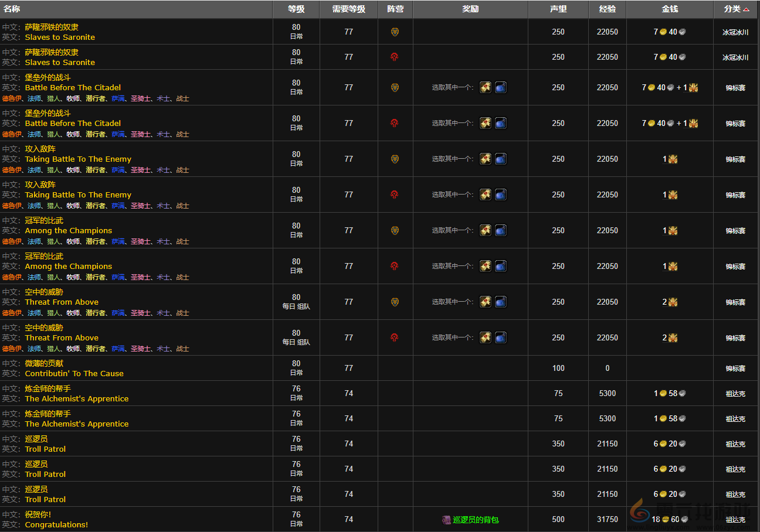Click the Horde faction icon for Slaves to Saronite
Screen dimensions: 760x532
(395, 57)
